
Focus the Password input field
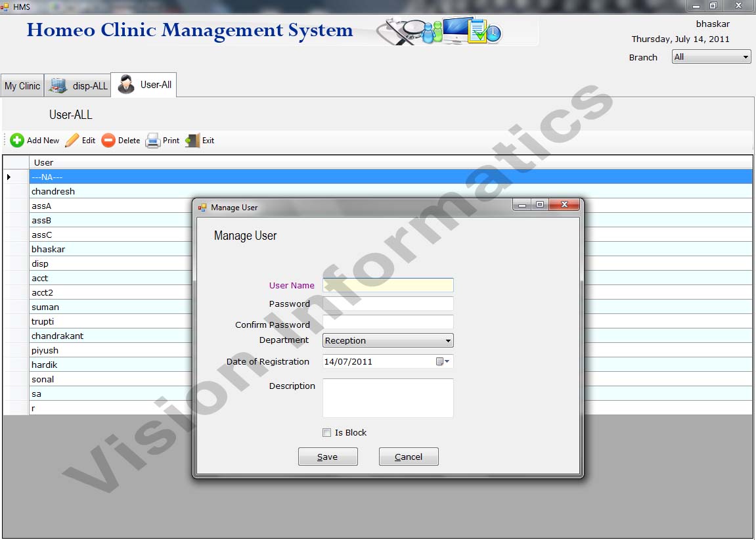[388, 304]
